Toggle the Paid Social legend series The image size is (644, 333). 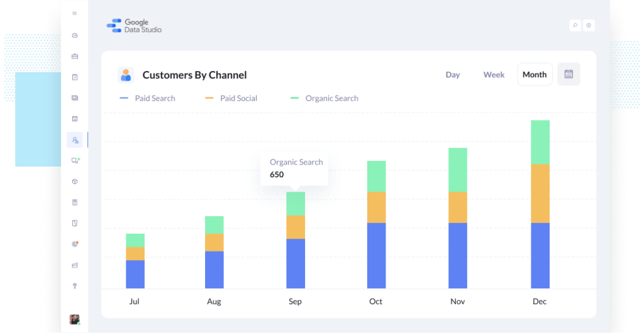pos(231,99)
